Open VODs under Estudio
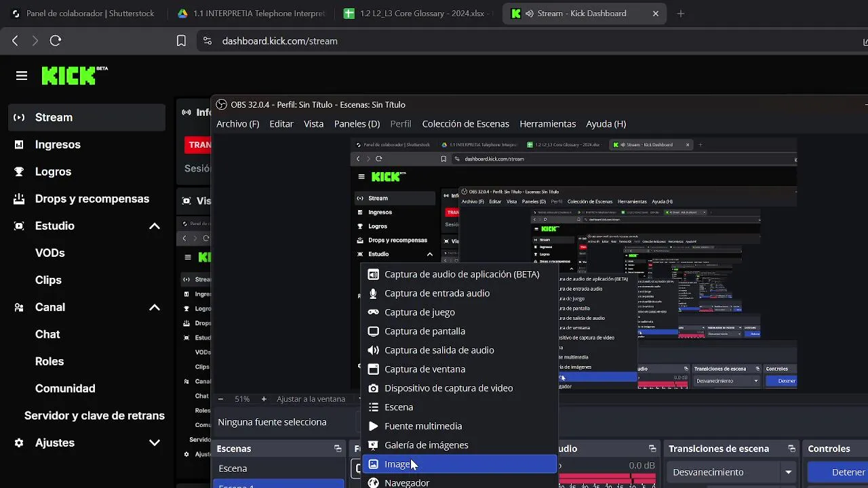This screenshot has width=868, height=488. (50, 253)
